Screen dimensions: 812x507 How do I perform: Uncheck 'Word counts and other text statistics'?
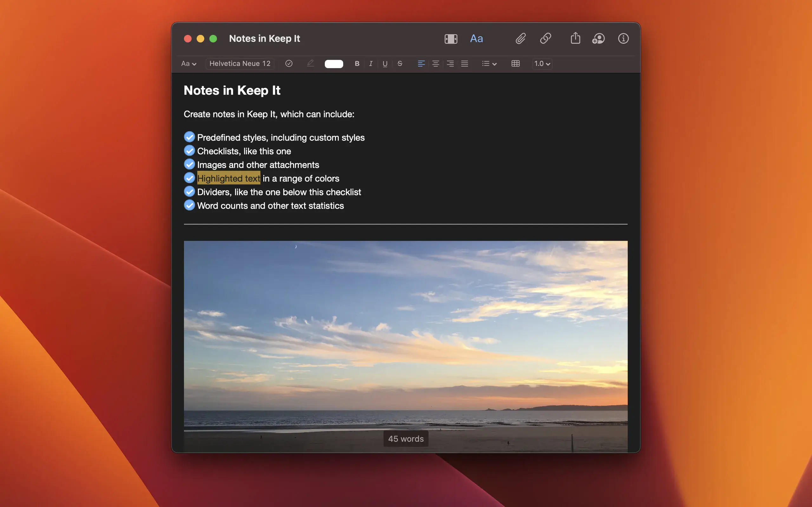190,205
